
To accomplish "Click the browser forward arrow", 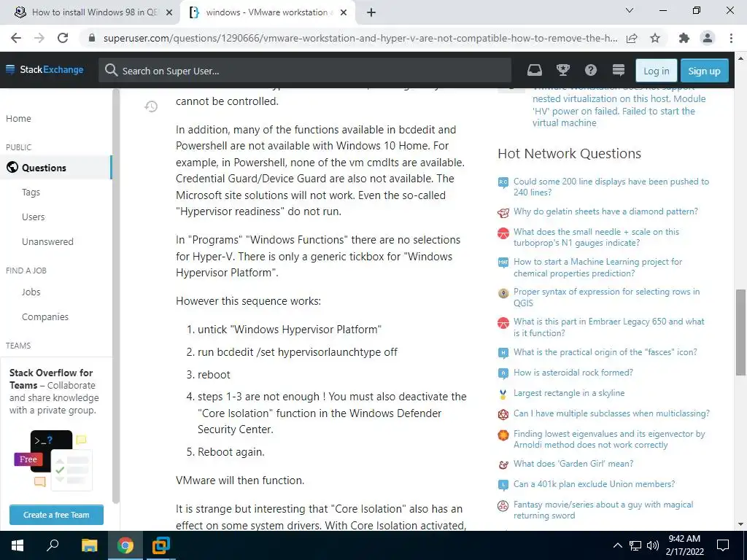I will (x=39, y=38).
